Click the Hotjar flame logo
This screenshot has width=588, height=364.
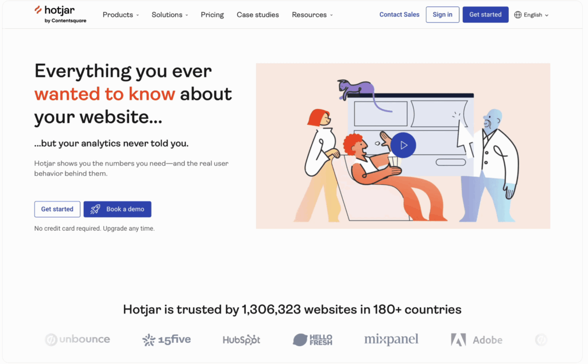38,11
